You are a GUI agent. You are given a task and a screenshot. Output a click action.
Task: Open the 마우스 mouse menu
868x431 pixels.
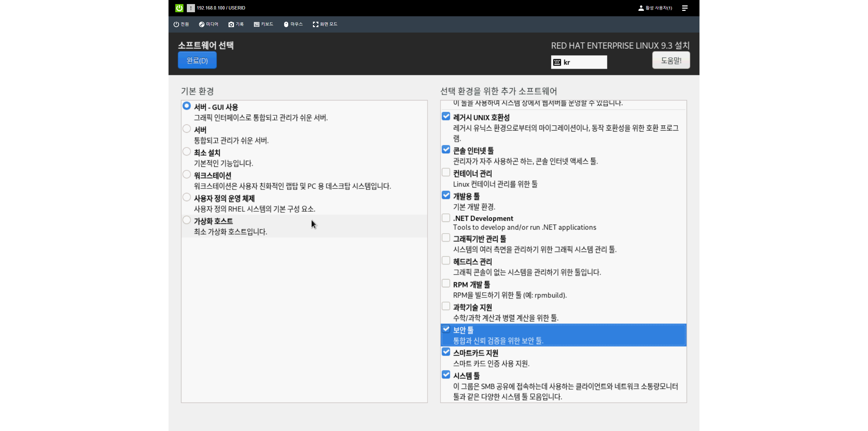[x=293, y=24]
